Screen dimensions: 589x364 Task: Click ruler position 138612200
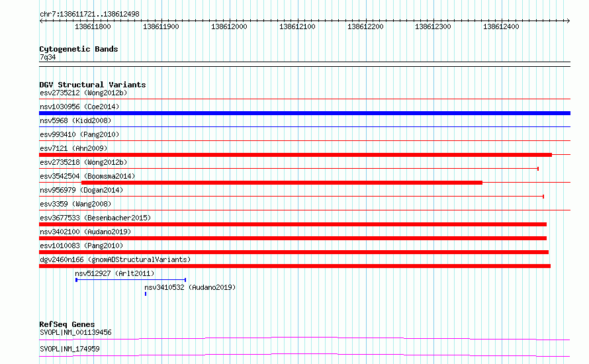pyautogui.click(x=365, y=26)
